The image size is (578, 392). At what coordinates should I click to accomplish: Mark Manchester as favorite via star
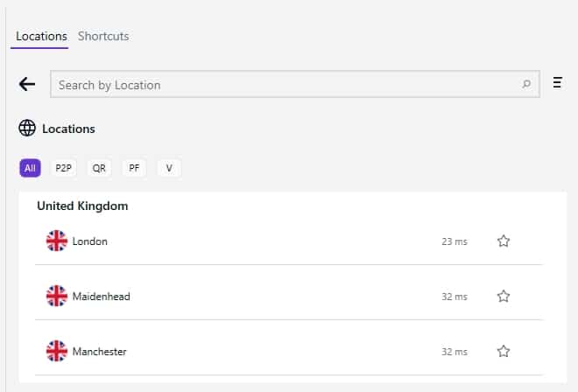coord(504,352)
